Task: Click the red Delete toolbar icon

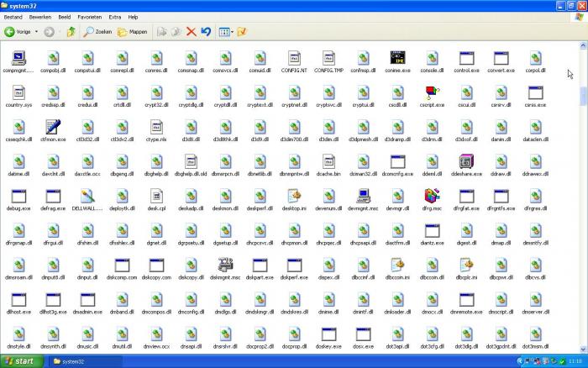Action: click(x=192, y=32)
